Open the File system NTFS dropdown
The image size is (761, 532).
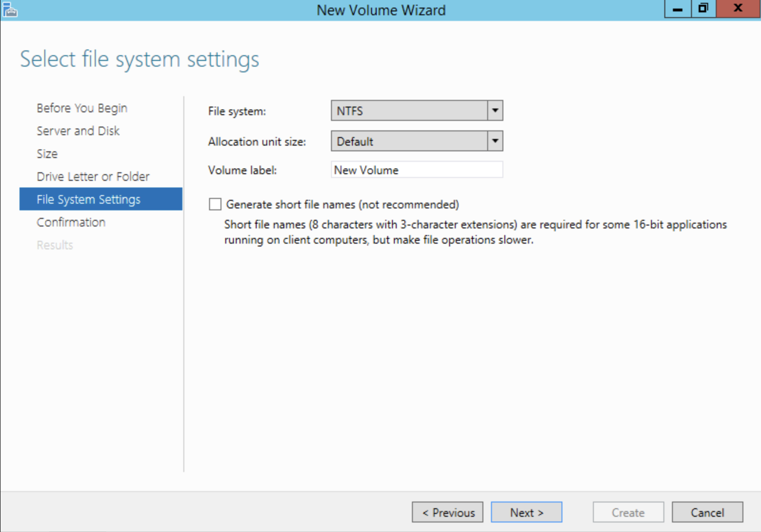pos(495,111)
